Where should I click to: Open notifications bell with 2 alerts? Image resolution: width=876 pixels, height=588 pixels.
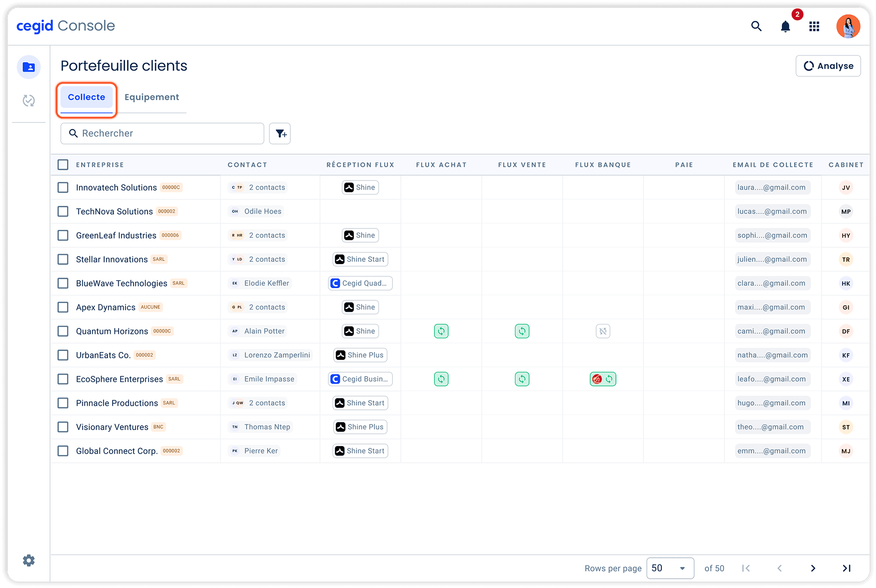point(785,26)
